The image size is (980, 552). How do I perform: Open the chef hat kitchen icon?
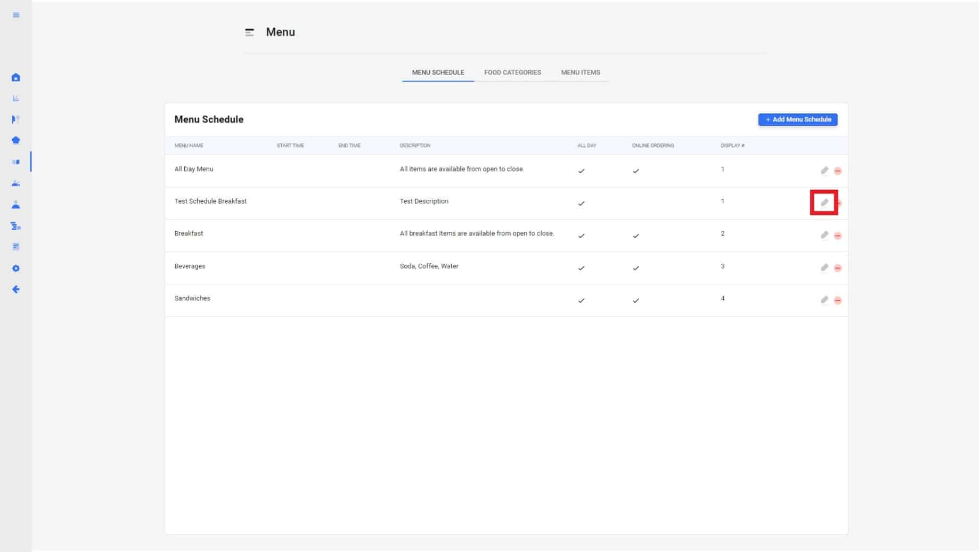[16, 141]
